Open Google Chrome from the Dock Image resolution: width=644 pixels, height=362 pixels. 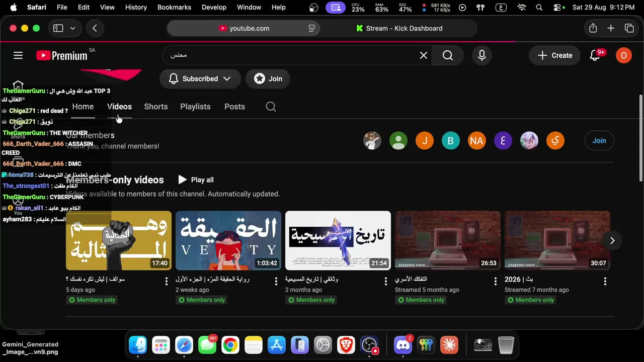(x=230, y=345)
